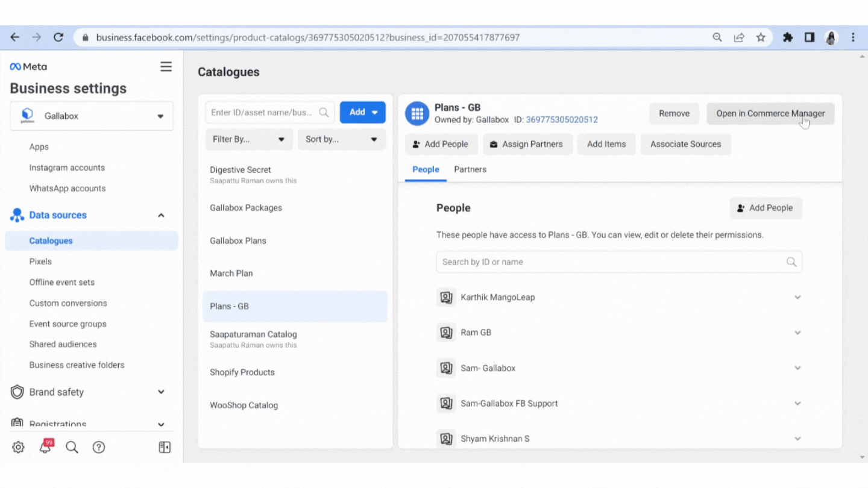Click the Remove button
The image size is (868, 488).
coord(674,113)
